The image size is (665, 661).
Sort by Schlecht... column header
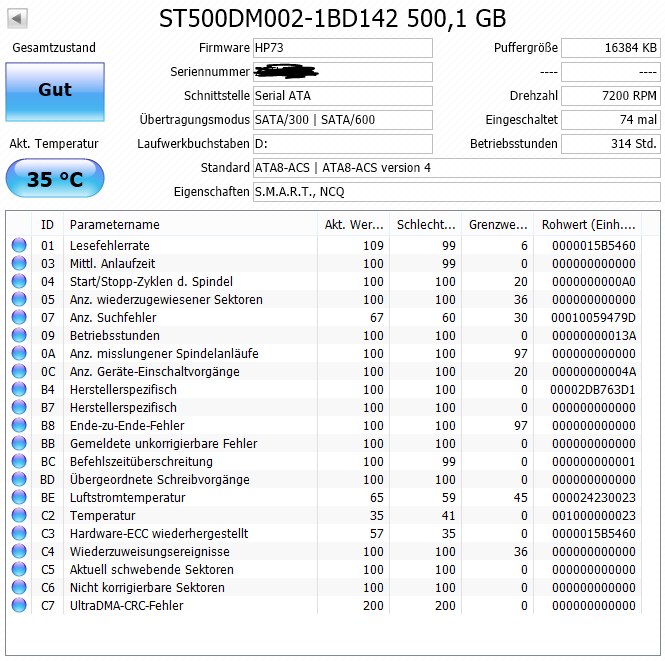tap(425, 224)
